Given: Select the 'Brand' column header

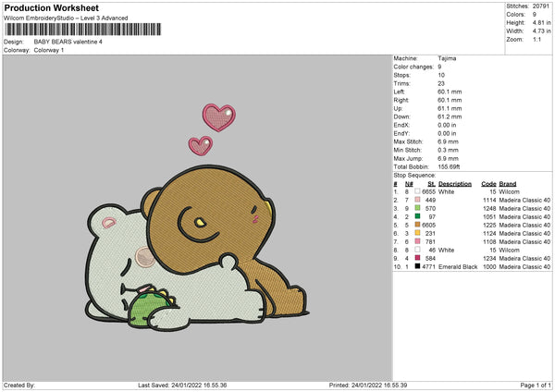Looking at the screenshot, I should tap(508, 184).
